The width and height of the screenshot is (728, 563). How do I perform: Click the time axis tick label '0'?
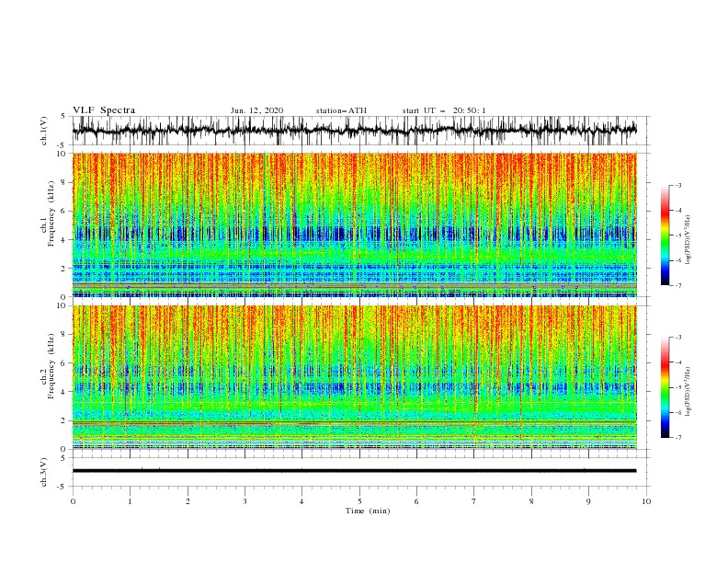tap(73, 501)
